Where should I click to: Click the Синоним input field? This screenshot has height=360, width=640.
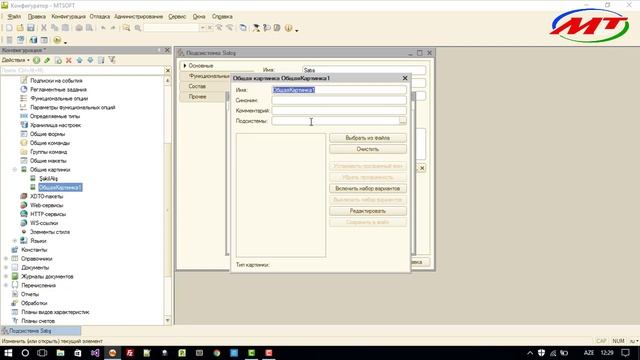[x=339, y=100]
